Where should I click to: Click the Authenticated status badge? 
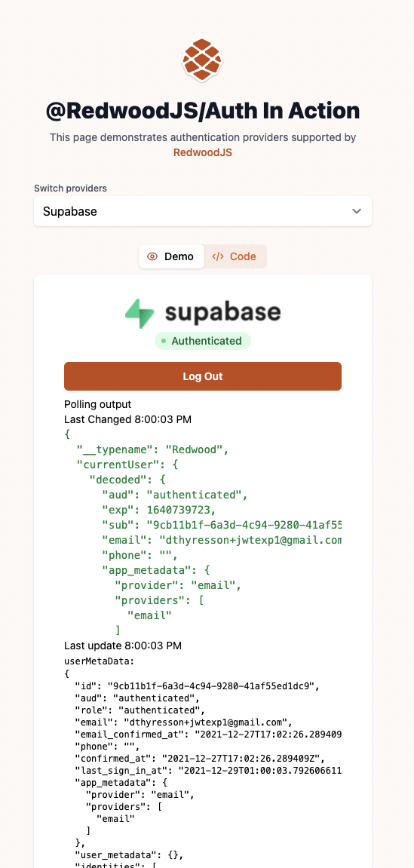pos(203,341)
